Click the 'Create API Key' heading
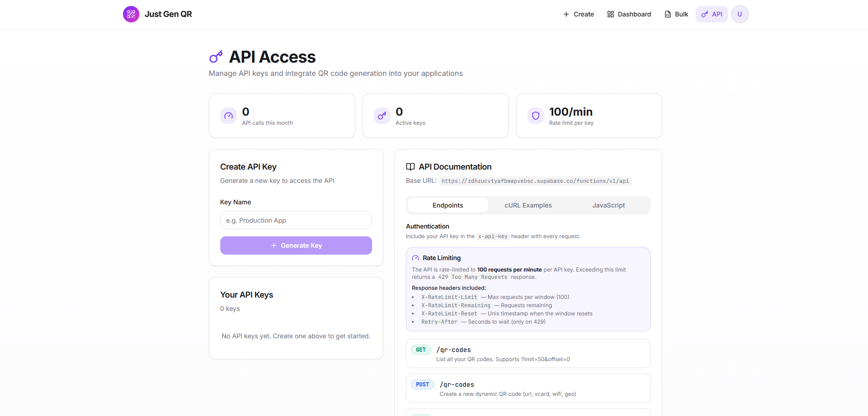 click(248, 167)
